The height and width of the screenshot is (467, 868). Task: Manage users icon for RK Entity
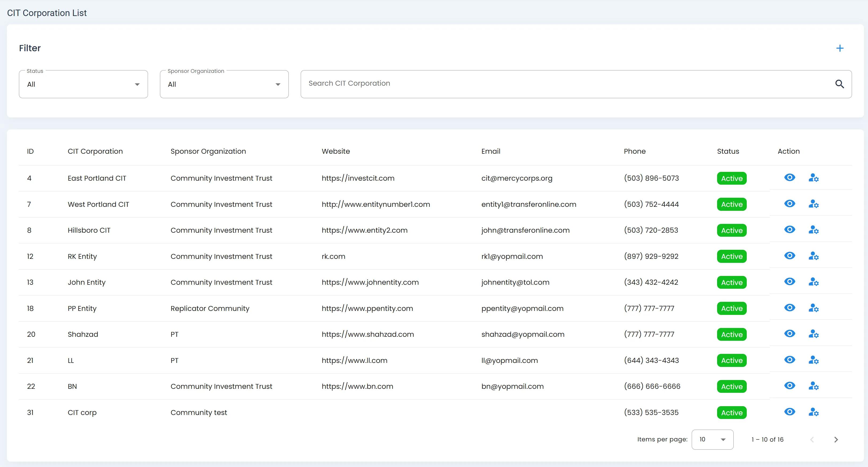(x=814, y=256)
